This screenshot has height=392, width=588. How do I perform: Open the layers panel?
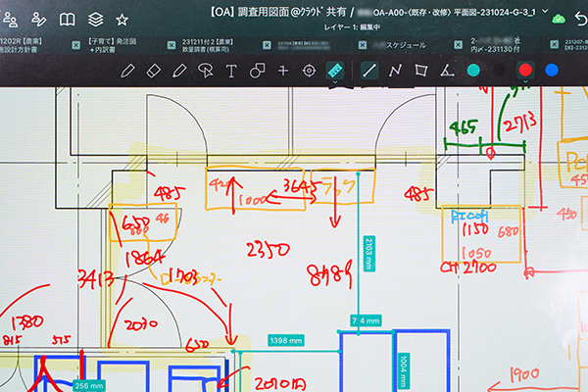click(x=94, y=19)
